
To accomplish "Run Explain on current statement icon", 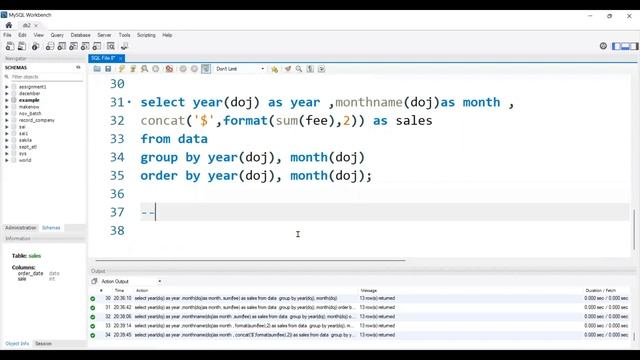I will pos(144,69).
